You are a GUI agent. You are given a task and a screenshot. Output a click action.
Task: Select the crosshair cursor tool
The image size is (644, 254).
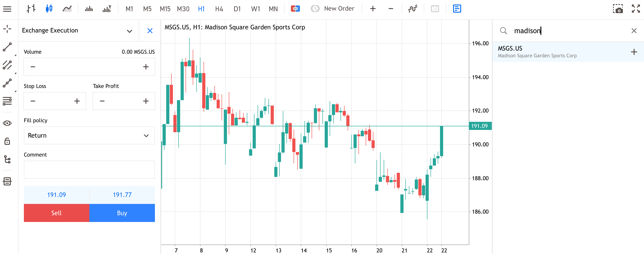pos(7,29)
